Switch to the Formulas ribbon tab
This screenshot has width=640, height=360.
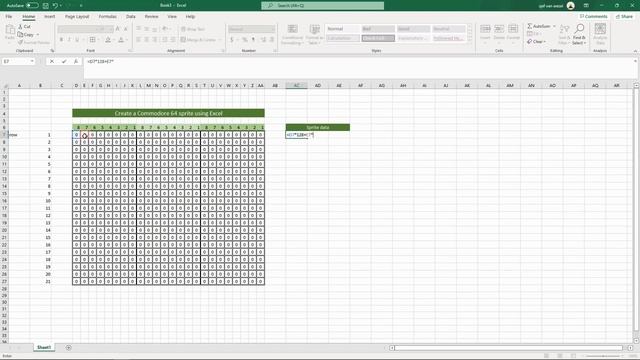107,17
